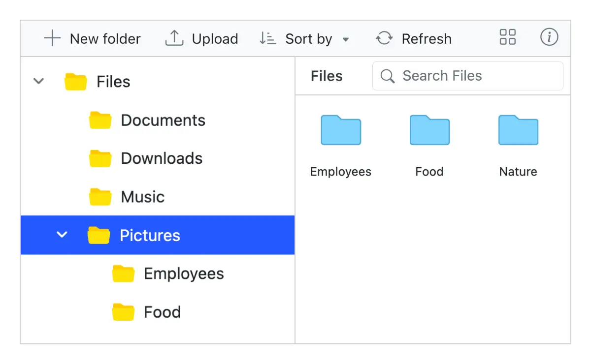Select the Documents folder in the sidebar
Screen dimensions: 591x364
(x=163, y=120)
